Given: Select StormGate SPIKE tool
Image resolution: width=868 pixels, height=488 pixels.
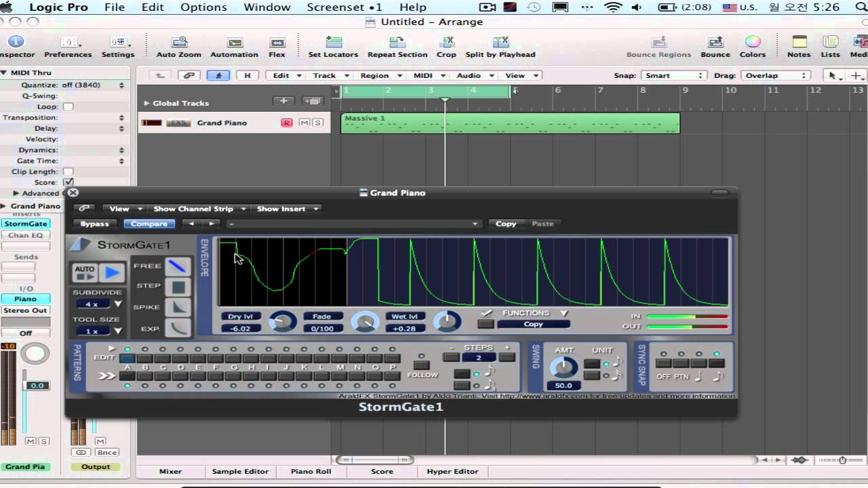Looking at the screenshot, I should pos(178,307).
